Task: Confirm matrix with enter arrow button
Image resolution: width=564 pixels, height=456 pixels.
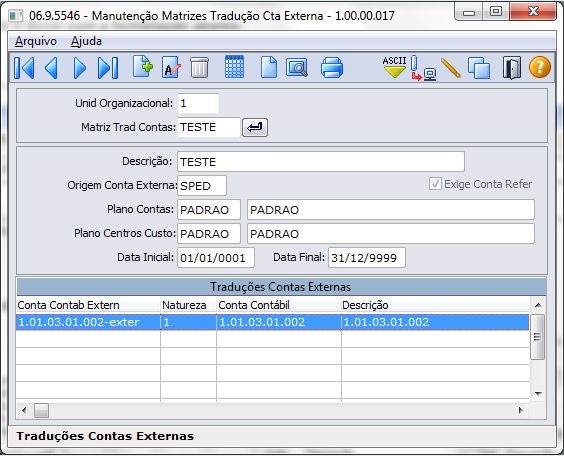Action: coord(255,127)
